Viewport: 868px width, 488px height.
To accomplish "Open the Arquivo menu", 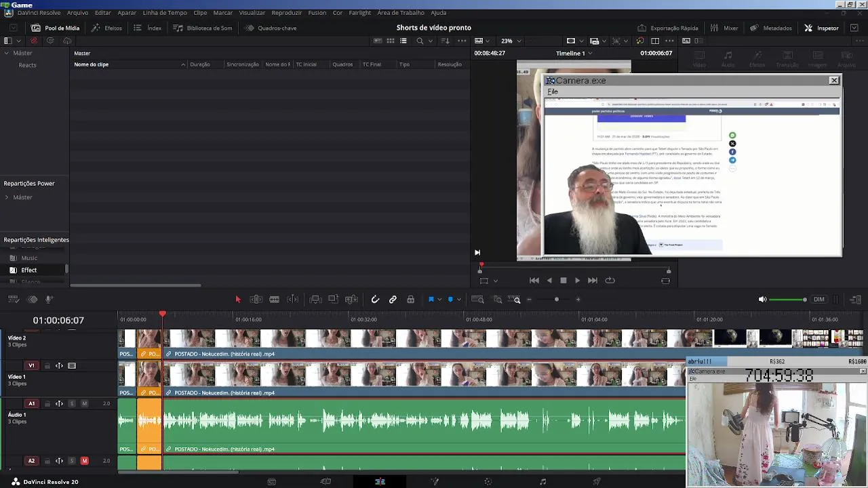I will 77,13.
